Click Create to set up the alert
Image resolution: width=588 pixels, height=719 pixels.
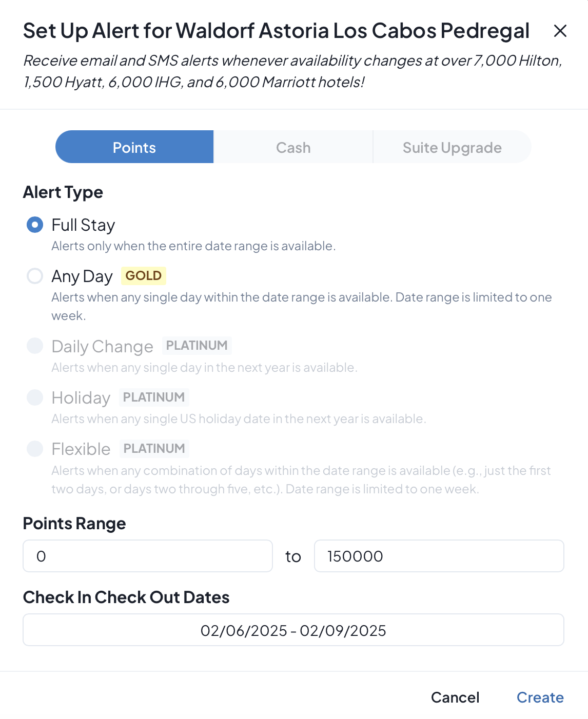tap(540, 697)
